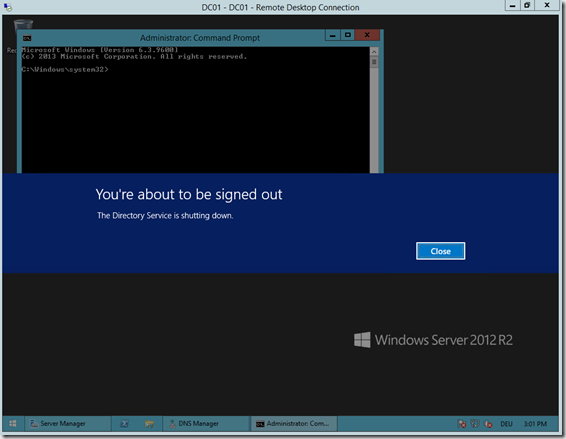Change the DEU keyboard language indicator

(x=506, y=424)
